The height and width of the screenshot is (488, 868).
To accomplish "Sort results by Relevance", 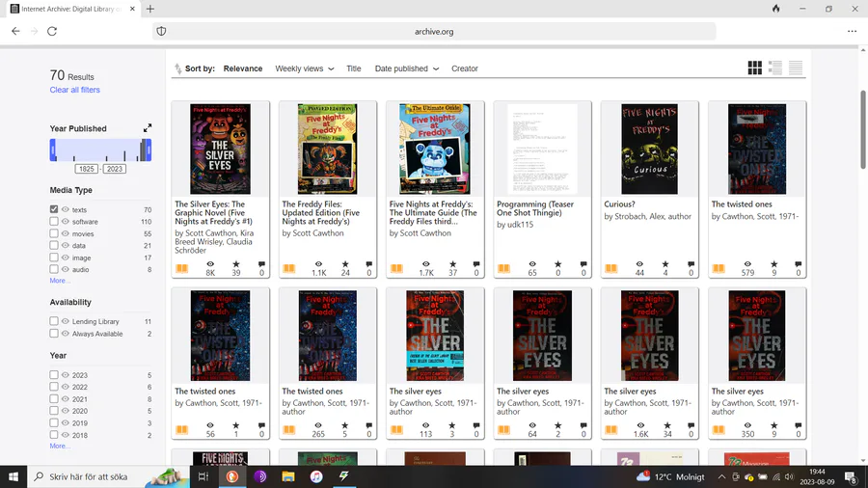I will (x=243, y=68).
